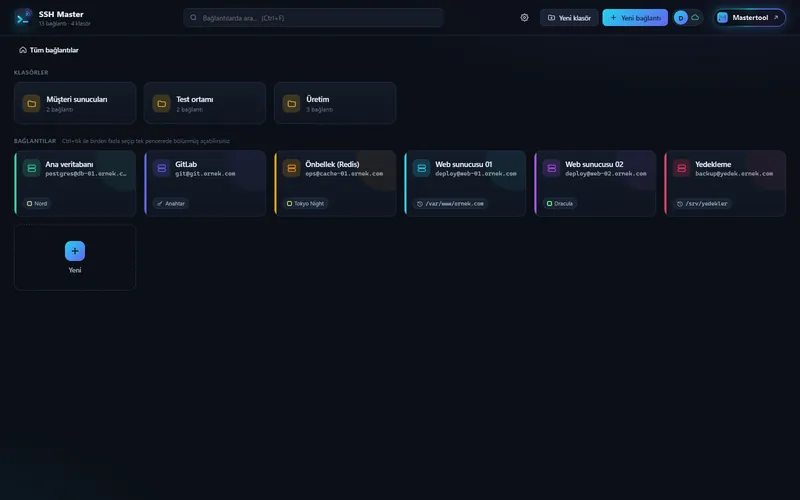Open the Mastertool link button
The width and height of the screenshot is (800, 500).
click(x=749, y=18)
